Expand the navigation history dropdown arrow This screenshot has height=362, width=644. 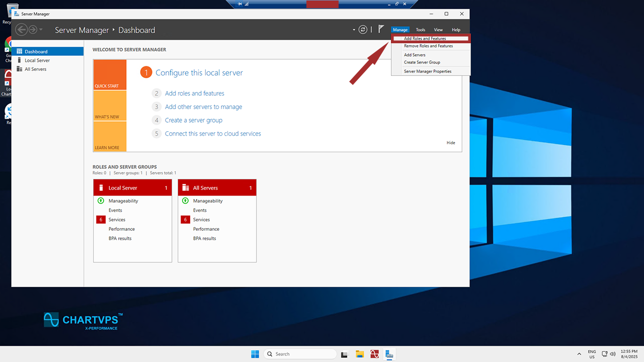[x=41, y=30]
